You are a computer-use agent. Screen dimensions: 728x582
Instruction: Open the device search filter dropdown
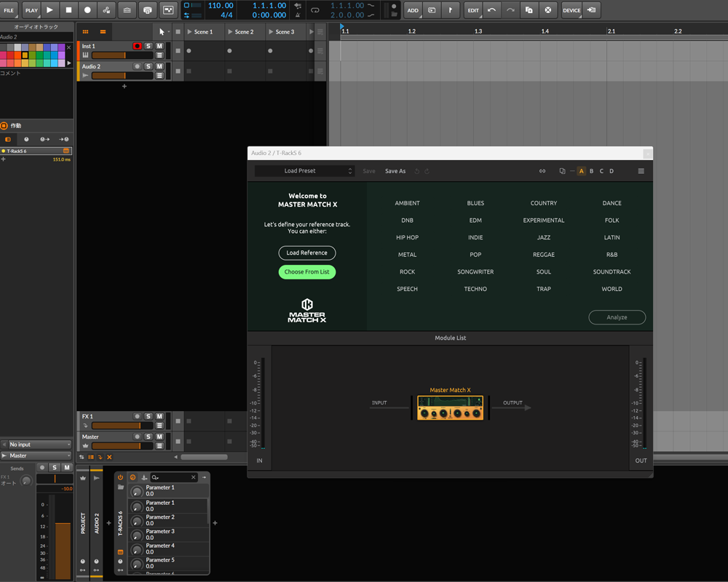[156, 477]
